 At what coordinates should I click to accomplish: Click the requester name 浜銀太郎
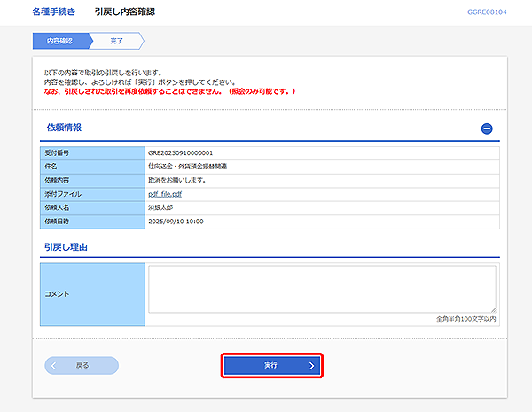(160, 207)
